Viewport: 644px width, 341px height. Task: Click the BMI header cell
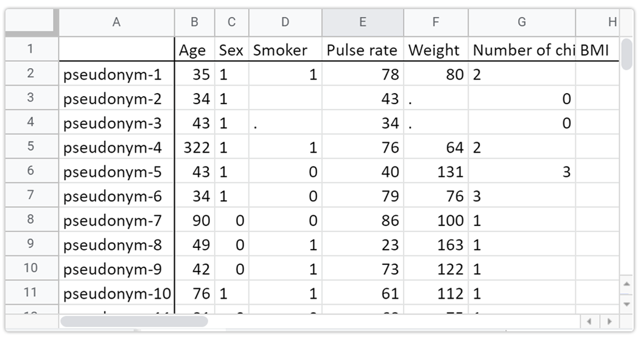pos(597,50)
